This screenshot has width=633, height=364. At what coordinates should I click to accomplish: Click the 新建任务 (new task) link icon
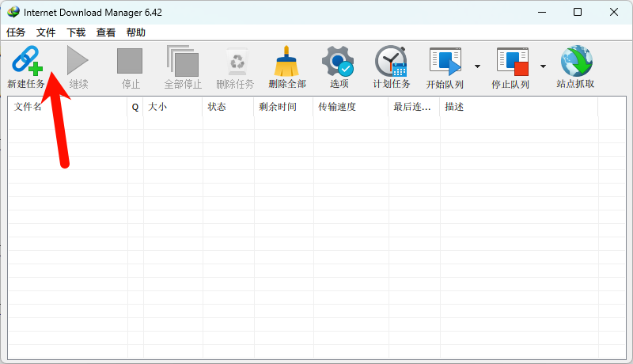pos(27,60)
